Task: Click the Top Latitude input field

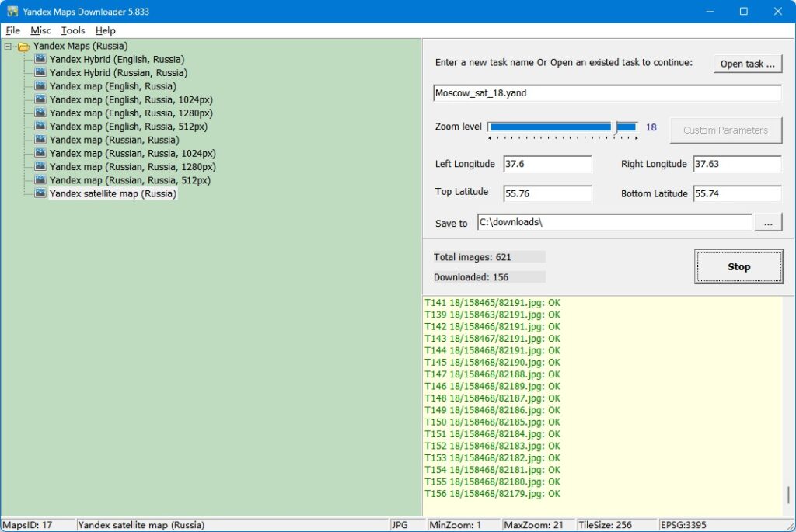Action: pos(547,193)
